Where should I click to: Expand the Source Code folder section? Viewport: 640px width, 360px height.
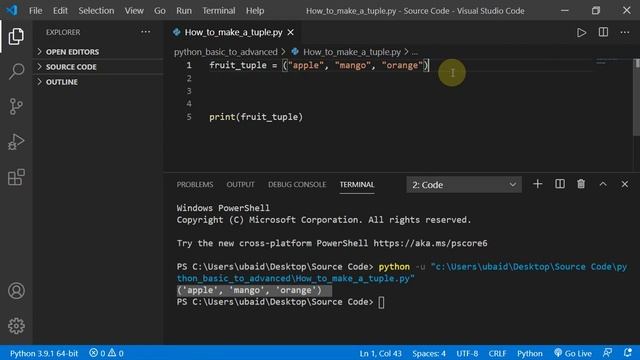tap(98, 67)
